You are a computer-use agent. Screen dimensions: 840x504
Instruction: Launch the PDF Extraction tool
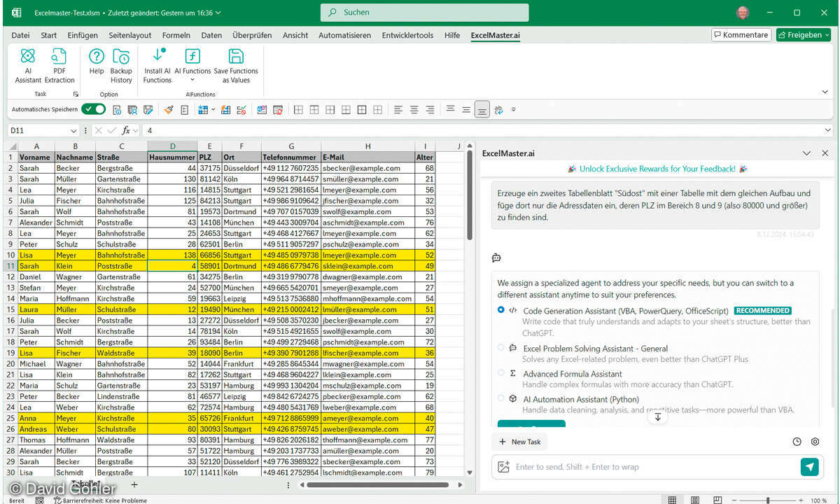(59, 66)
